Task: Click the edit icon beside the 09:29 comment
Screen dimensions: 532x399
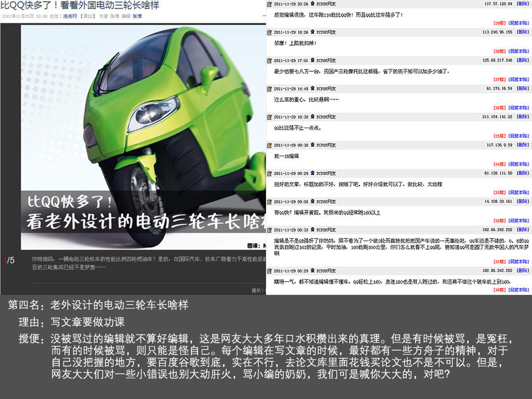Action: click(x=269, y=173)
